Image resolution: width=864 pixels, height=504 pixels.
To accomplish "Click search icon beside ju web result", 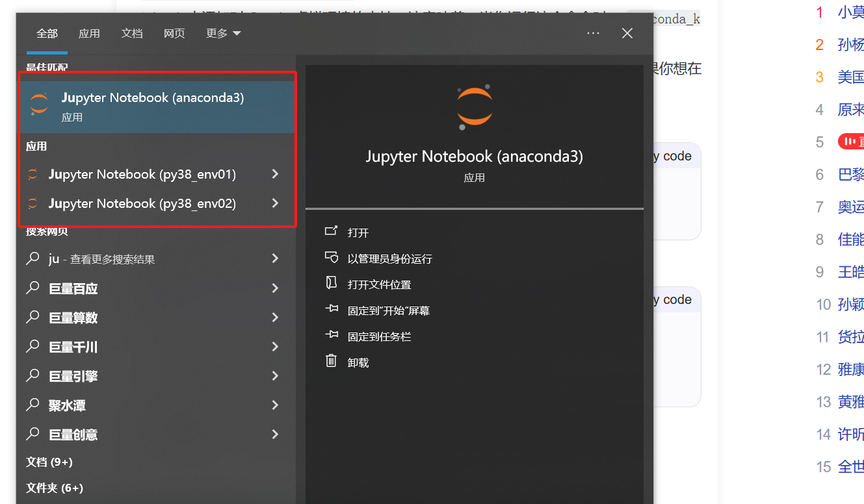I will click(33, 258).
